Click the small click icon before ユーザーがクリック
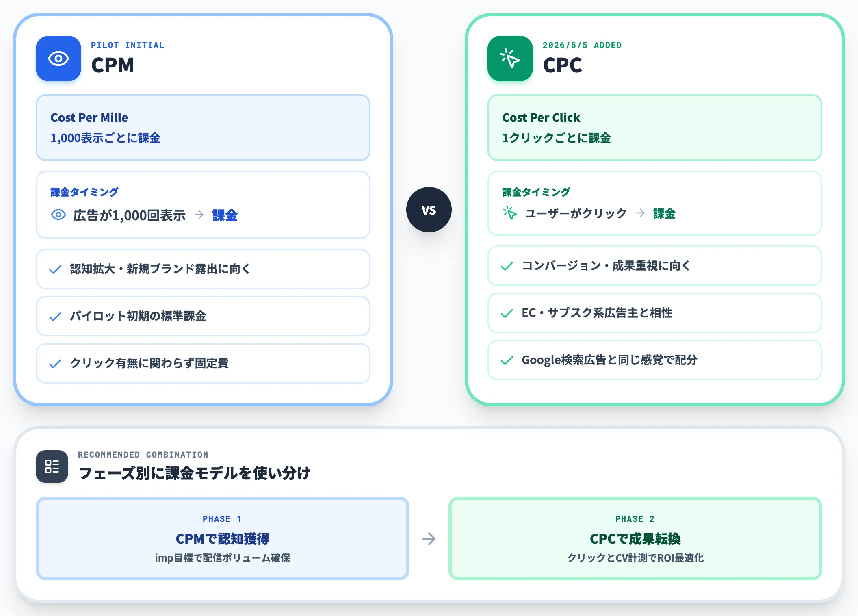The width and height of the screenshot is (858, 616). (510, 213)
